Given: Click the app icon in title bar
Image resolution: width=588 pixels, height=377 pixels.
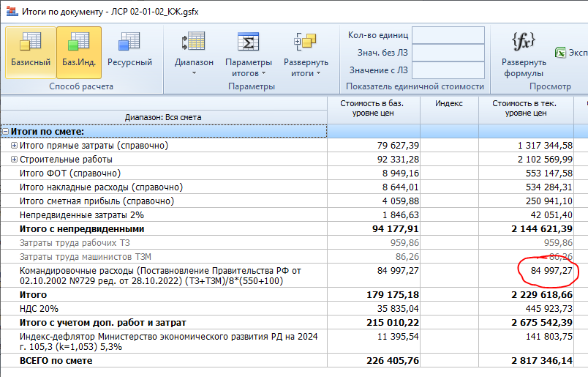Looking at the screenshot, I should [12, 12].
